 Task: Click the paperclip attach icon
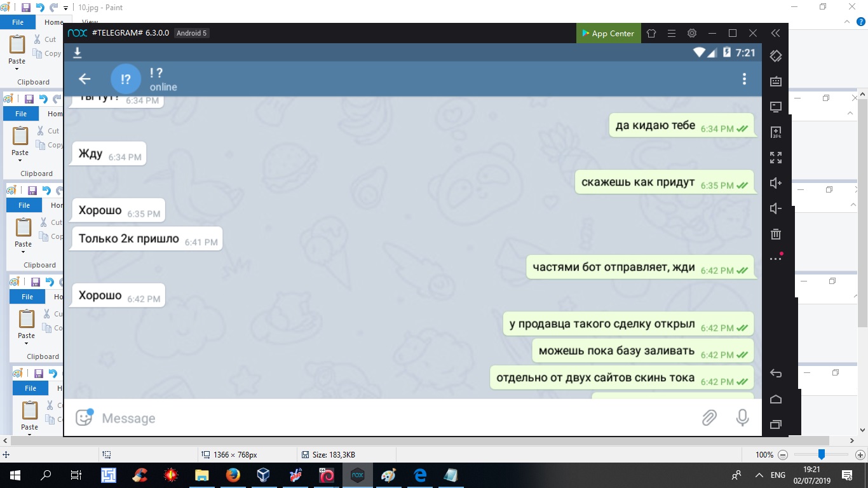(709, 417)
